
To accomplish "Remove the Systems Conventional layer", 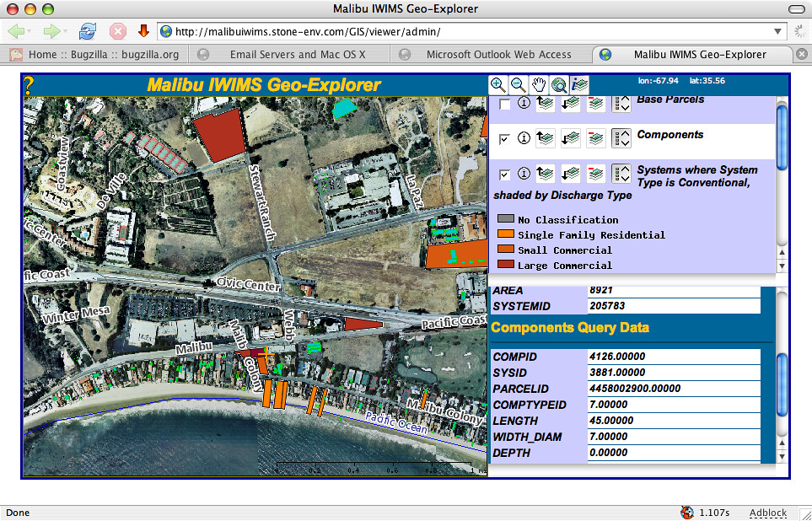I will pos(595,174).
